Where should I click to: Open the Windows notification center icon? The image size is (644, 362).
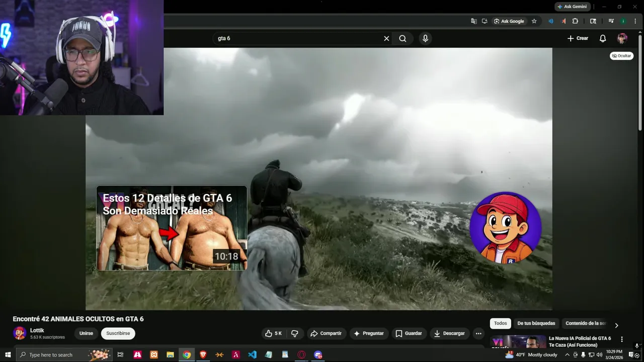(631, 354)
